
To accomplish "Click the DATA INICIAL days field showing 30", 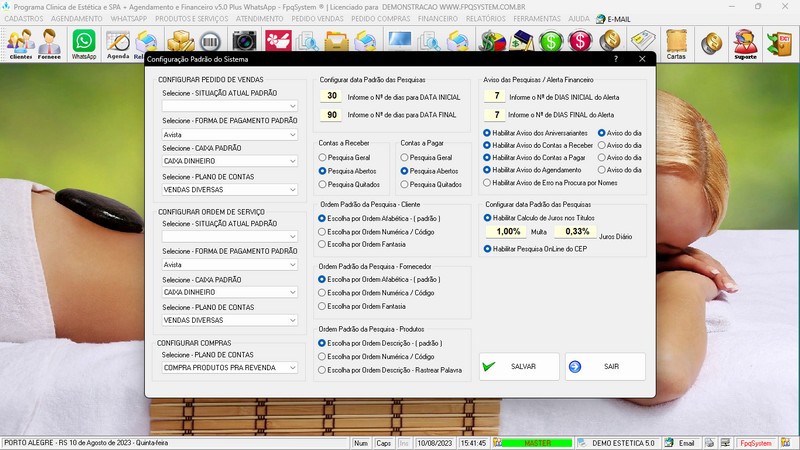I will point(332,96).
